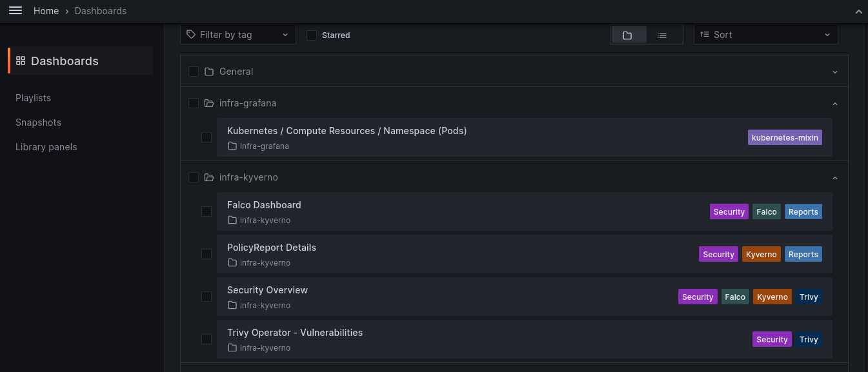Select the infra-kyverno folder checkbox

[x=194, y=177]
